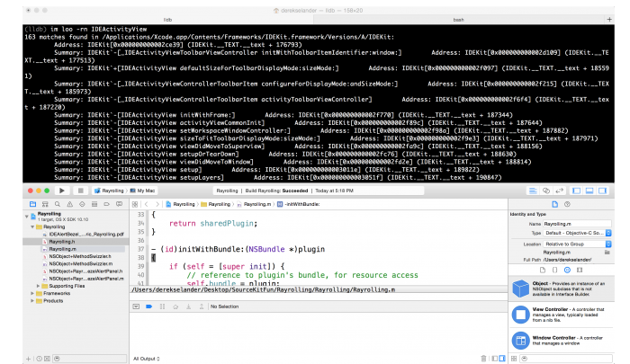Click Rayrolling.m file in jump bar
The height and width of the screenshot is (364, 630).
coord(254,204)
